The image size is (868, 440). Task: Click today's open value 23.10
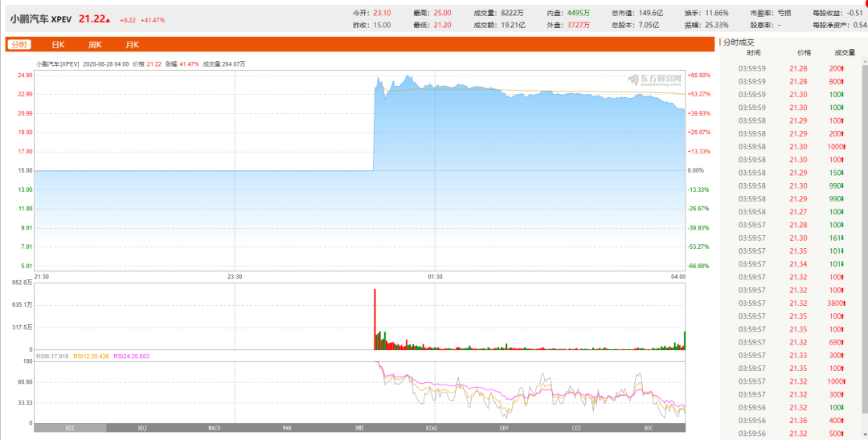382,13
